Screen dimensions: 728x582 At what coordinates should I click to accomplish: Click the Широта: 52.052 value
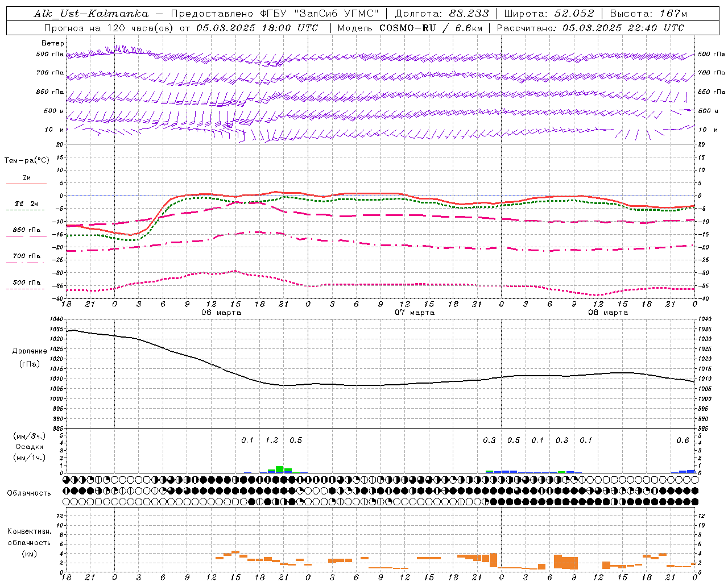click(549, 14)
